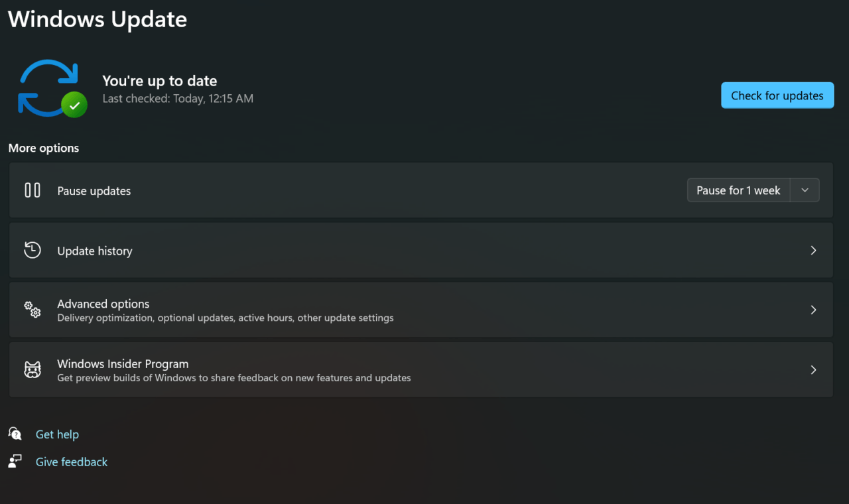
Task: Click the Give feedback person icon
Action: click(15, 462)
